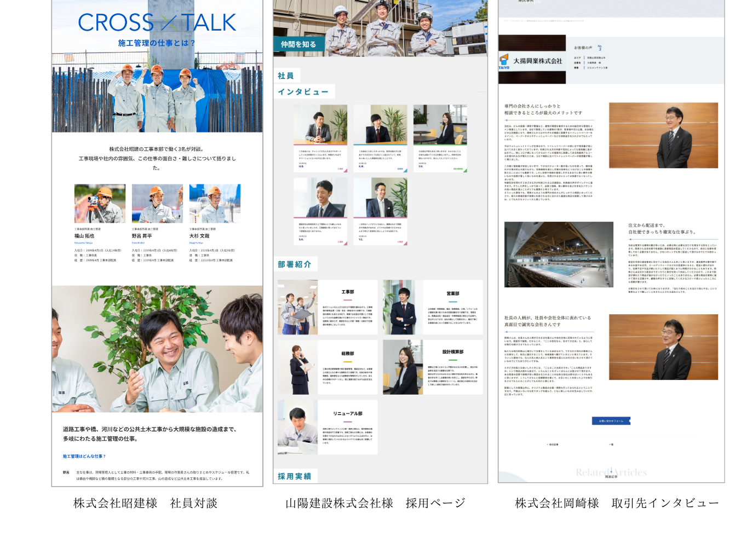
Task: Click the 道路工事や橋、河川 paragraph heading
Action: pyautogui.click(x=150, y=434)
